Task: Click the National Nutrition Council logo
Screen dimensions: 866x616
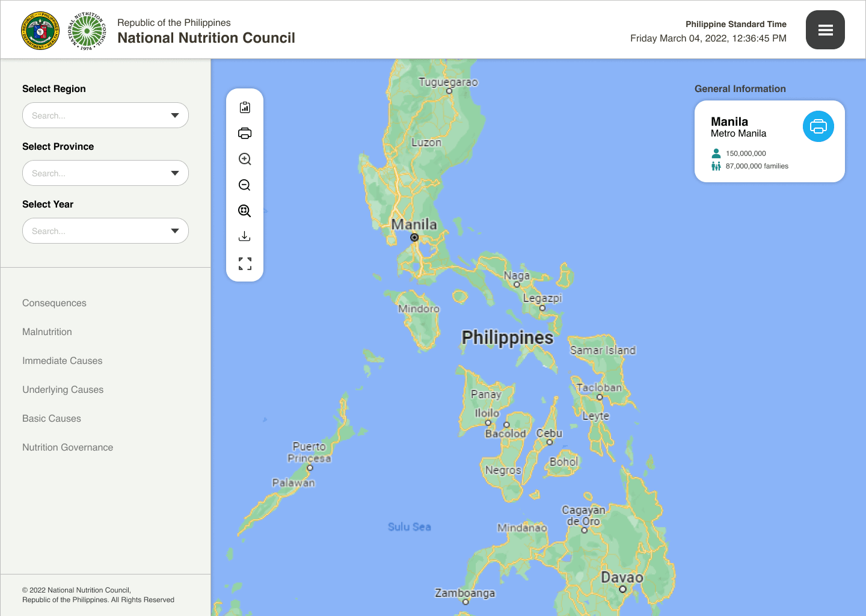Action: (88, 30)
